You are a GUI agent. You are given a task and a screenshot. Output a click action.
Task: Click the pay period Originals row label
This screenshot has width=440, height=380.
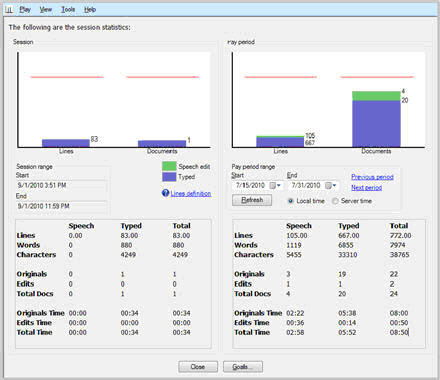[x=249, y=274]
